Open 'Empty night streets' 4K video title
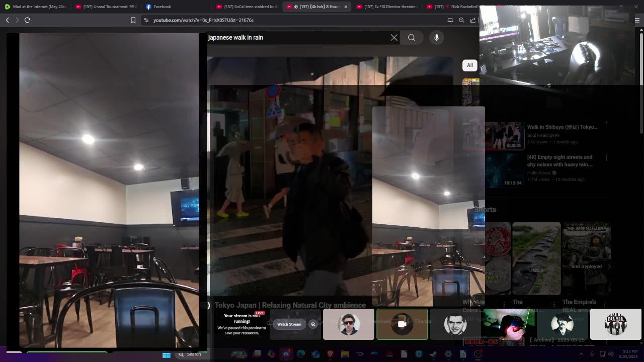644x362 pixels. point(560,161)
